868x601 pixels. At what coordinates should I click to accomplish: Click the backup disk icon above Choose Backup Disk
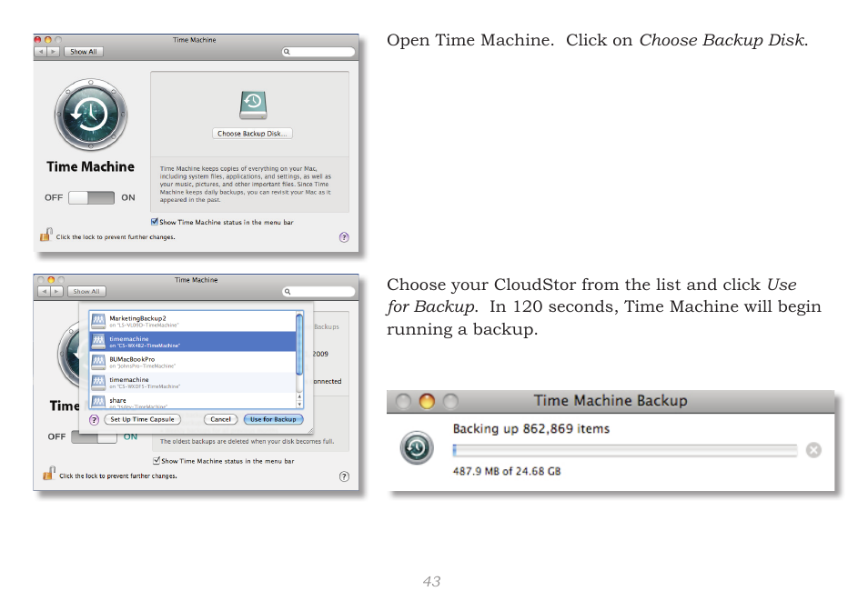coord(254,105)
